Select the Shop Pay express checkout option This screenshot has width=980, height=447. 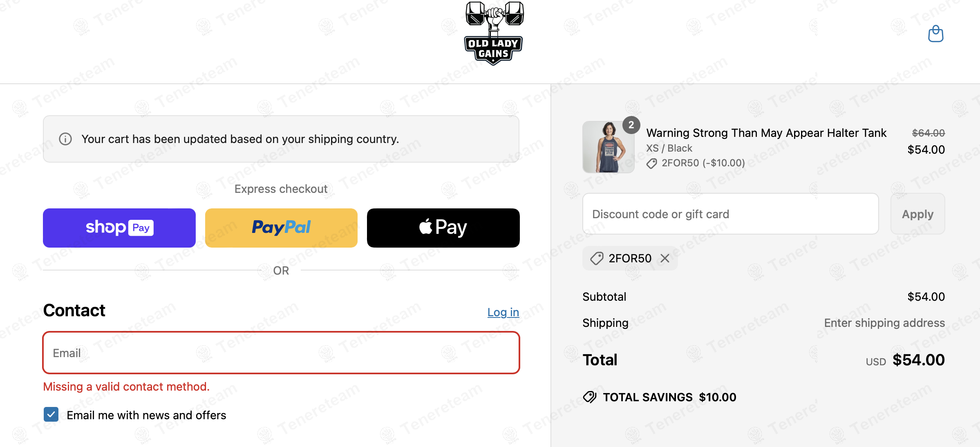click(x=119, y=228)
